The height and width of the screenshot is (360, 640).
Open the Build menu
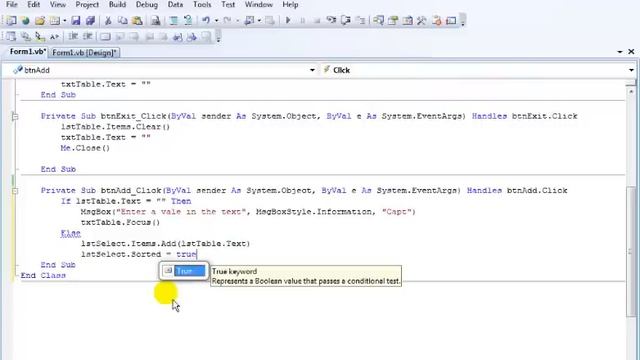(117, 4)
